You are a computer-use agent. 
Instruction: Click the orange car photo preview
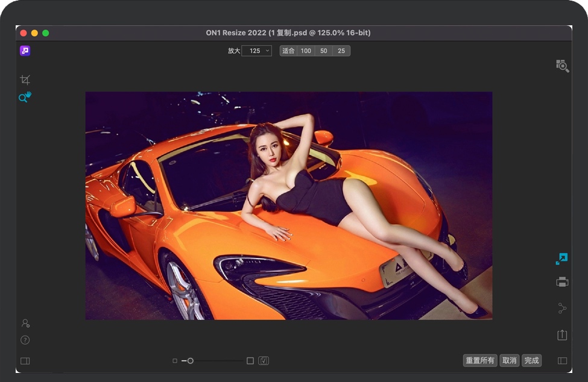(289, 205)
